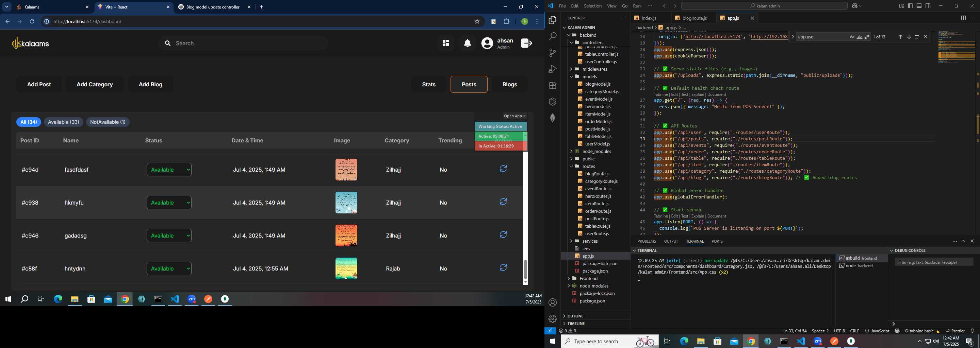This screenshot has width=980, height=348.
Task: Reload the localhost dashboard page
Action: click(32, 22)
